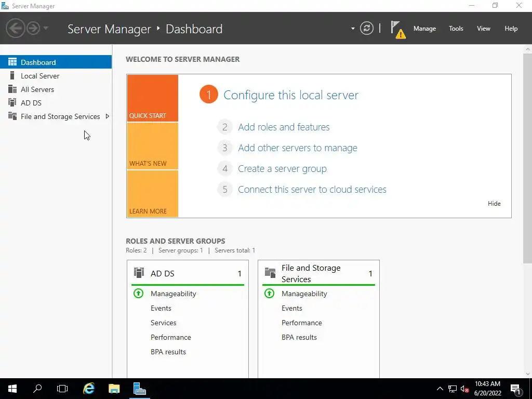Viewport: 532px width, 399px height.
Task: Open Action Center notifications icon
Action: coord(515,389)
